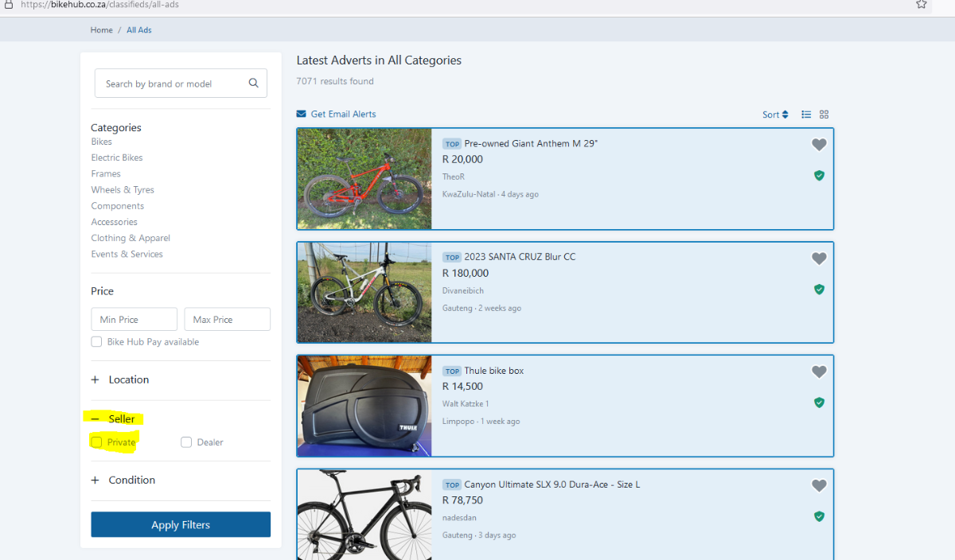Open the Sort dropdown

coord(774,115)
